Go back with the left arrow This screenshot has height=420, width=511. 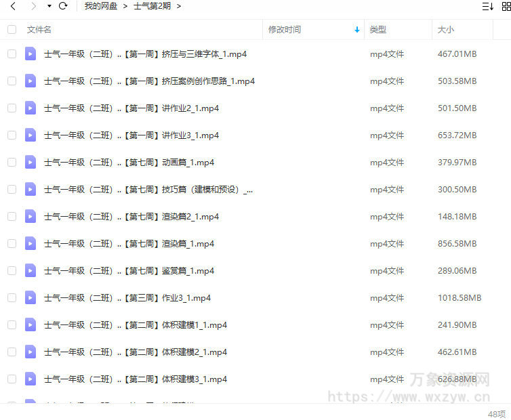tap(13, 6)
